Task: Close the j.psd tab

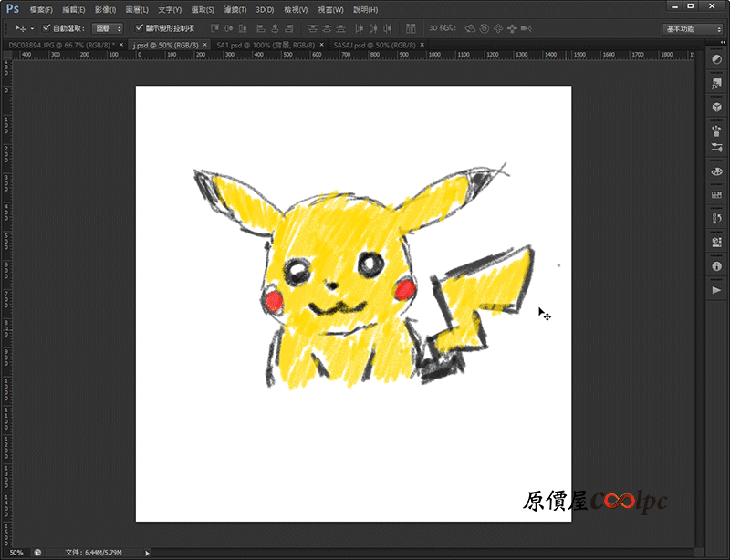Action: click(204, 45)
